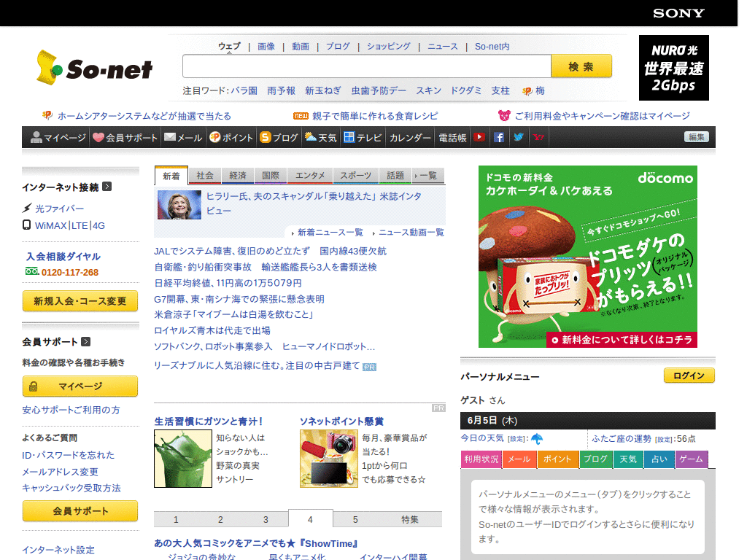Viewport: 747px width, 560px height.
Task: Switch to the スポーツ news tab
Action: (355, 175)
